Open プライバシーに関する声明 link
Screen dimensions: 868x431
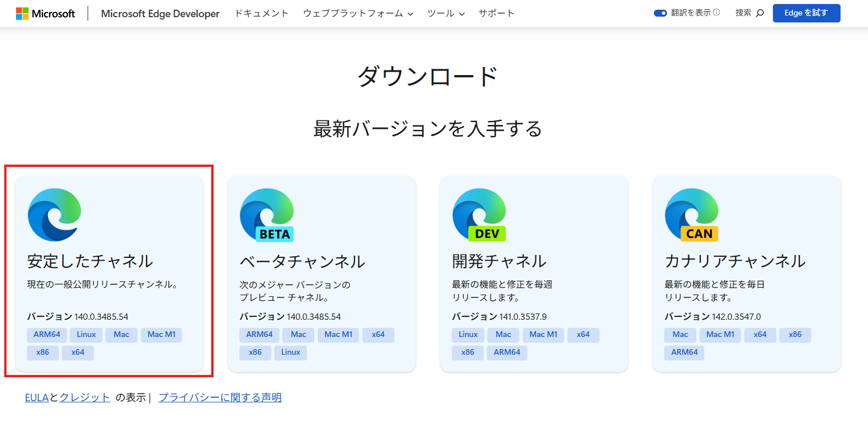[220, 398]
